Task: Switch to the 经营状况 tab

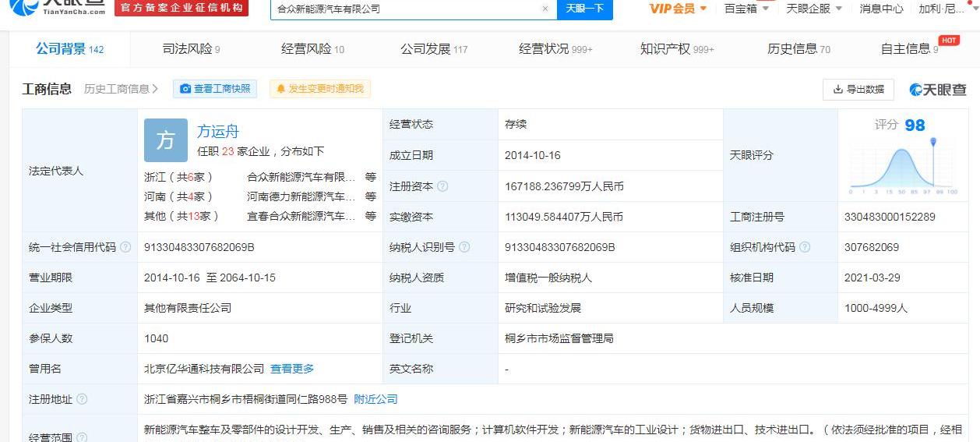Action: (x=555, y=49)
